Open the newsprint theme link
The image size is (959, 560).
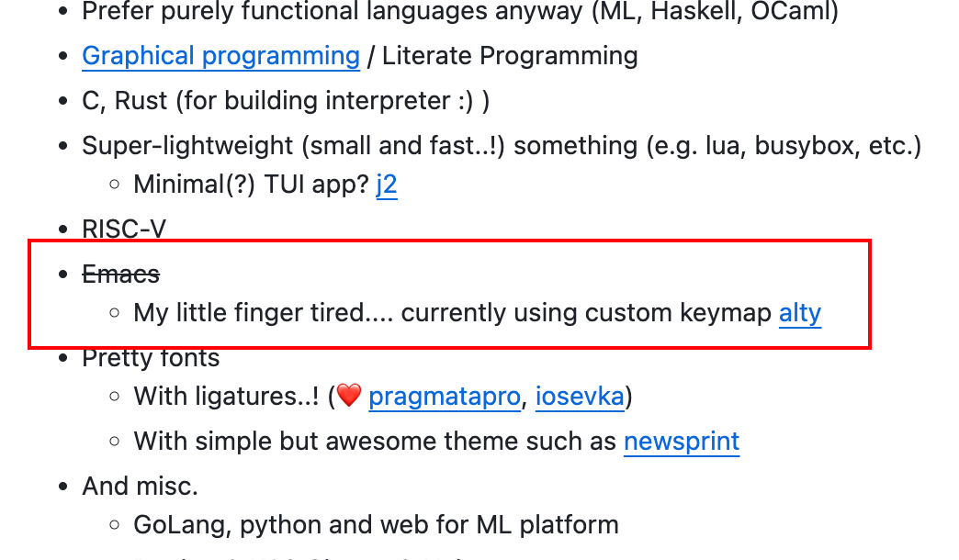click(x=682, y=441)
